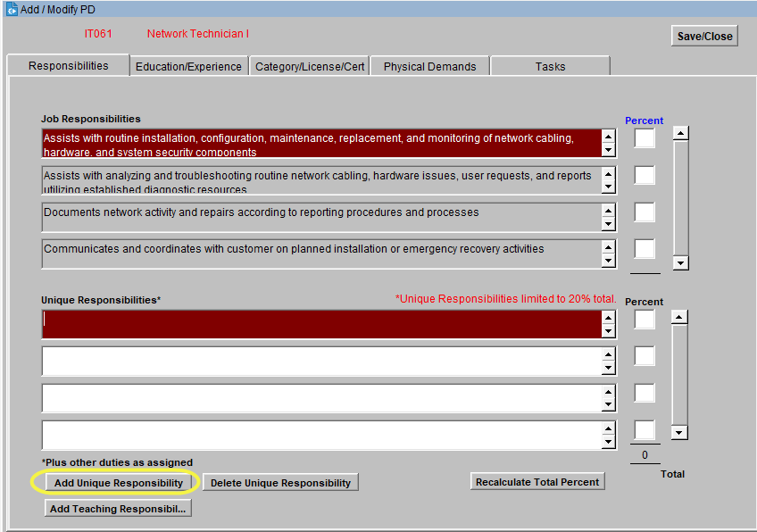
Task: Click the 'IT061' job code text
Action: click(x=98, y=34)
